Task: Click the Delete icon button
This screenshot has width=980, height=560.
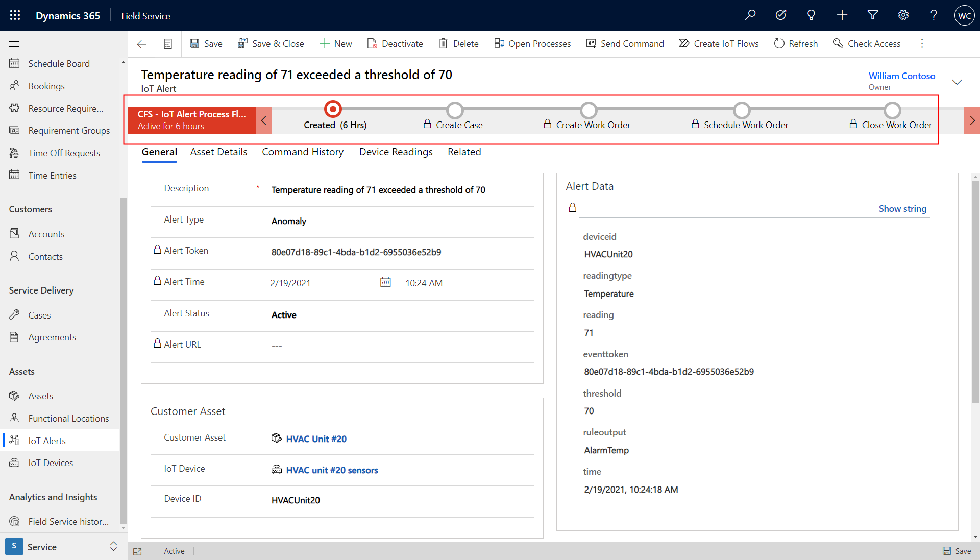Action: (458, 42)
